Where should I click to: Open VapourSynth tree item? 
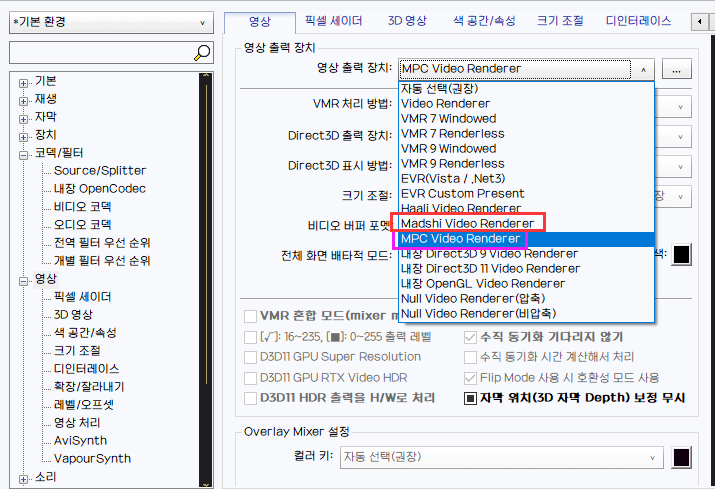[x=92, y=458]
